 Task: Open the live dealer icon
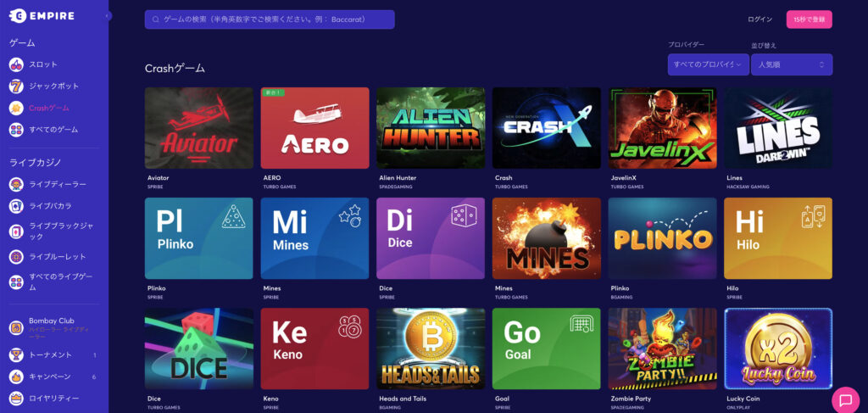(x=16, y=184)
